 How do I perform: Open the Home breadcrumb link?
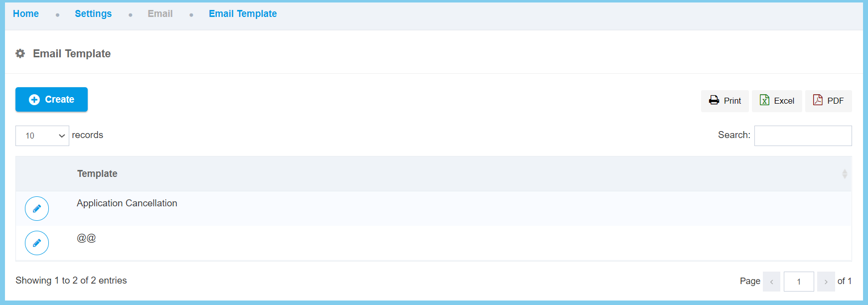26,14
